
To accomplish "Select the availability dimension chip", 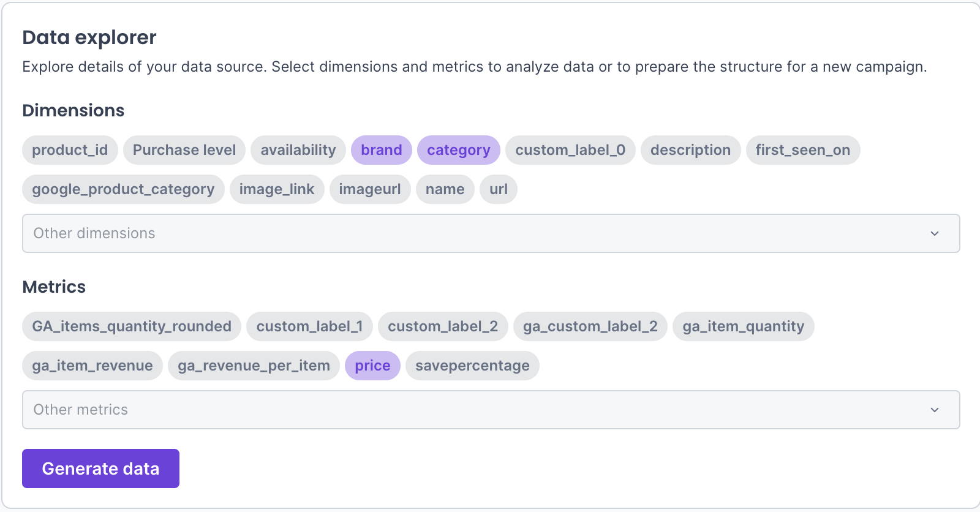I will pyautogui.click(x=298, y=150).
